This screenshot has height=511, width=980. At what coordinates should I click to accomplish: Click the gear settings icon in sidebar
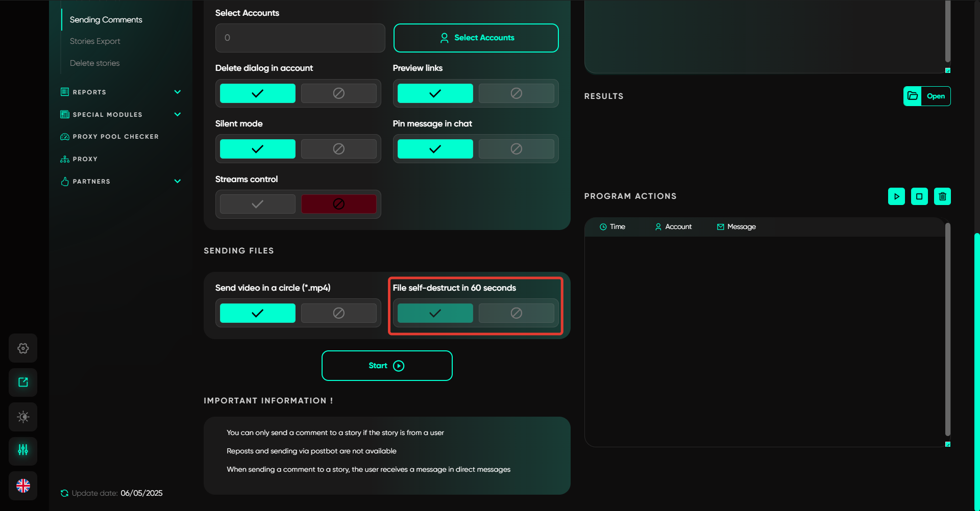click(23, 348)
